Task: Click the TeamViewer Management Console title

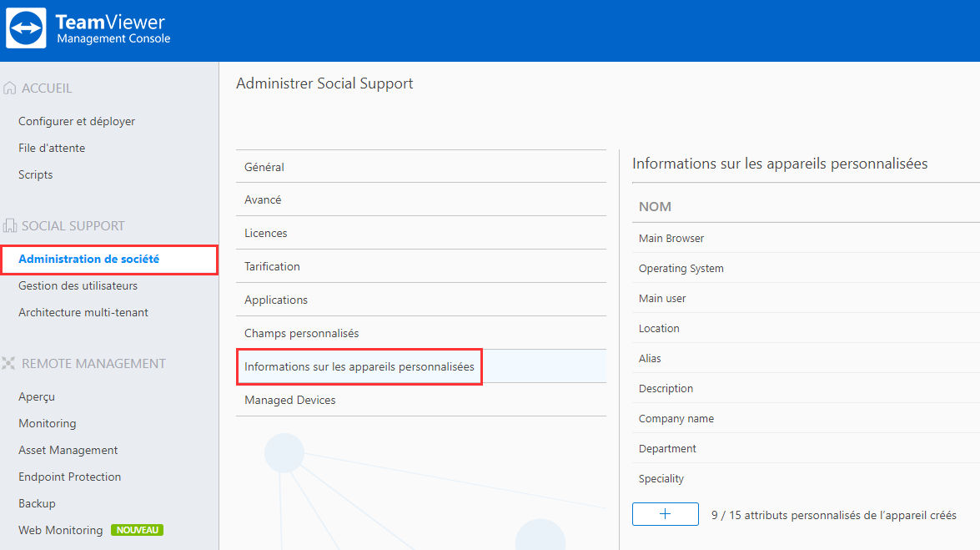Action: point(113,28)
